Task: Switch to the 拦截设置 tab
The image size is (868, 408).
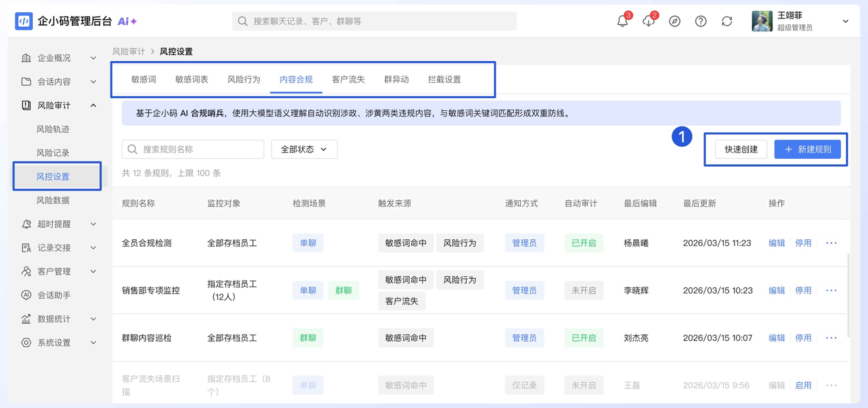Action: [444, 80]
